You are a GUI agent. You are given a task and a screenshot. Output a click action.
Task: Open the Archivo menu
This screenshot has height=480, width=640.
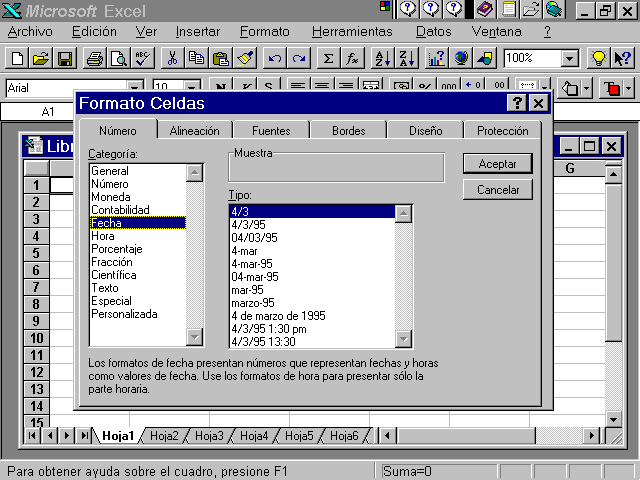tap(30, 31)
